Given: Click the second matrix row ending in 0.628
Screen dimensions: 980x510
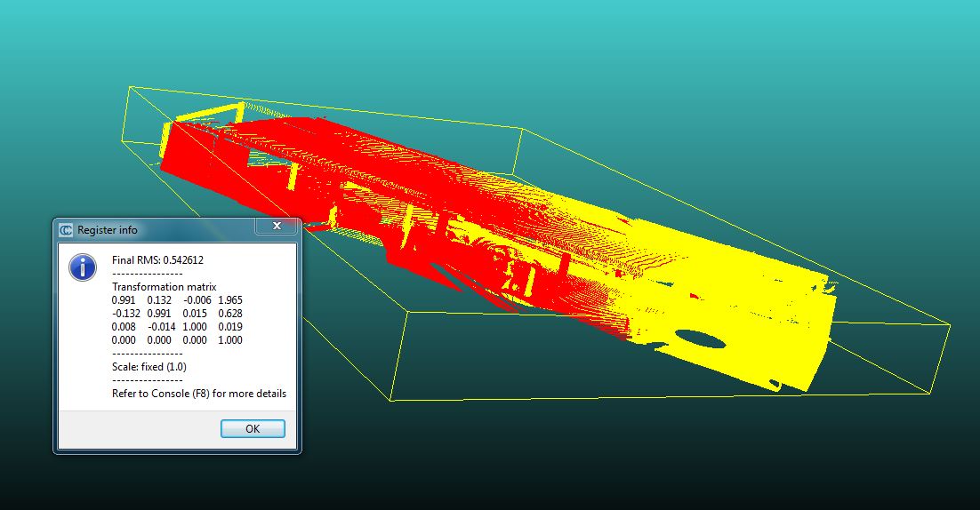Looking at the screenshot, I should coord(177,314).
